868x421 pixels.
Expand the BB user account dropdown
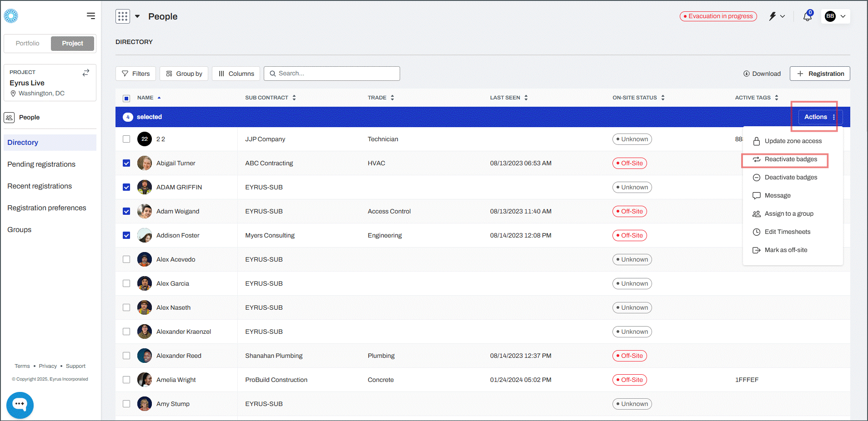[x=836, y=16]
